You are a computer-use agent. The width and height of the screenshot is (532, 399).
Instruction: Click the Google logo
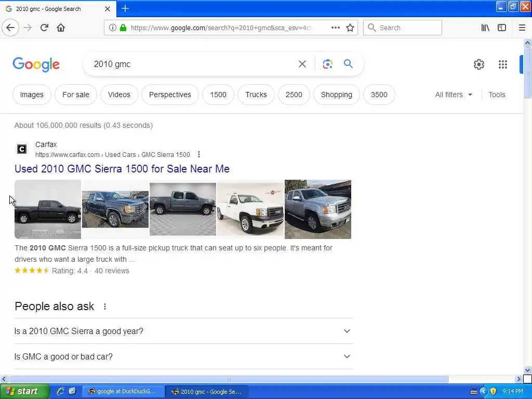tap(36, 64)
